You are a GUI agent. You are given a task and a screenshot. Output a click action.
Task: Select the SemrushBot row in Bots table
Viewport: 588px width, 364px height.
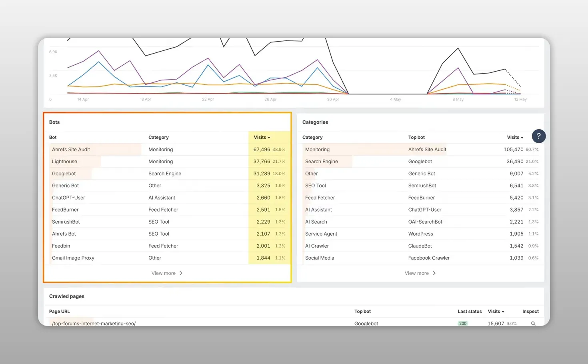point(167,222)
